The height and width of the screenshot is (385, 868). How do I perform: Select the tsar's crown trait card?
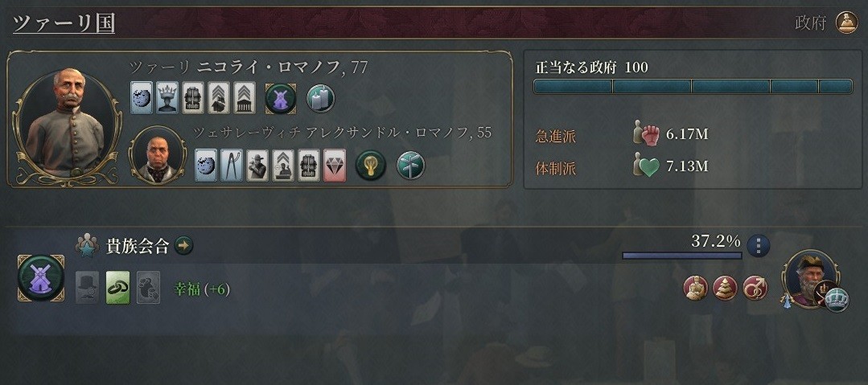click(x=167, y=98)
